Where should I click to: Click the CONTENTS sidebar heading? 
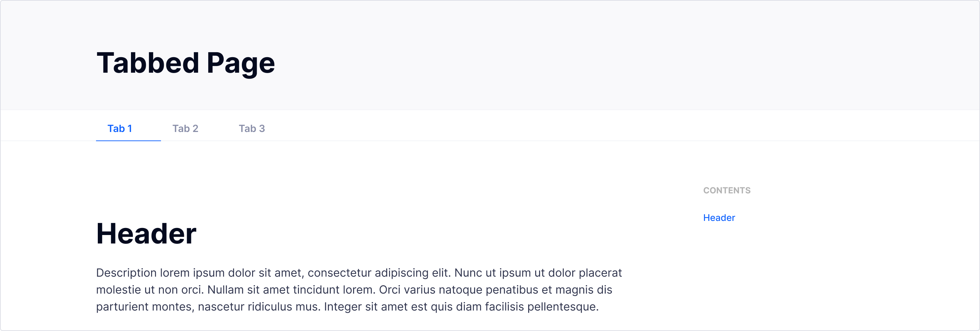pyautogui.click(x=727, y=190)
